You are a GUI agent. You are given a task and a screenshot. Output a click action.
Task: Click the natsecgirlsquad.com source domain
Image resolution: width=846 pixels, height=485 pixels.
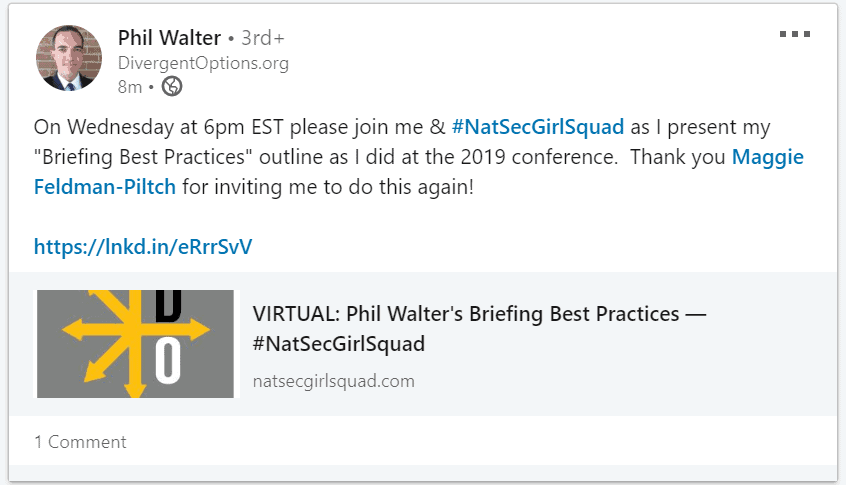point(333,381)
